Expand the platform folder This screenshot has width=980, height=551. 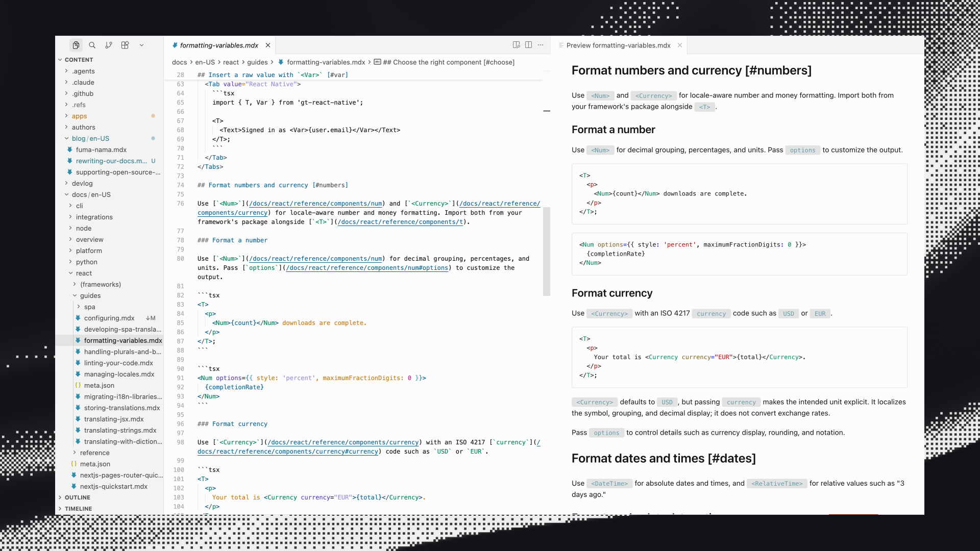pos(109,251)
